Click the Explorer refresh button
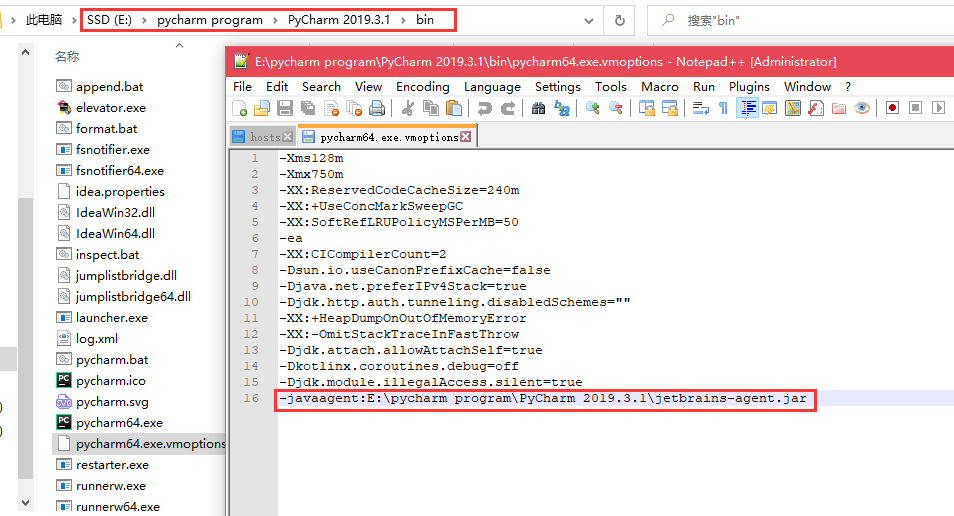The width and height of the screenshot is (954, 516). [619, 21]
